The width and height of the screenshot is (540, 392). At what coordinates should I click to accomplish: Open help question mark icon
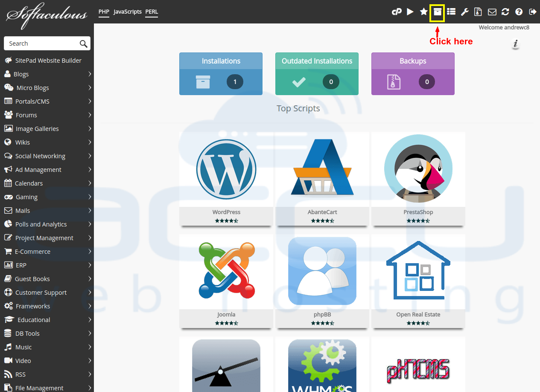click(x=519, y=12)
